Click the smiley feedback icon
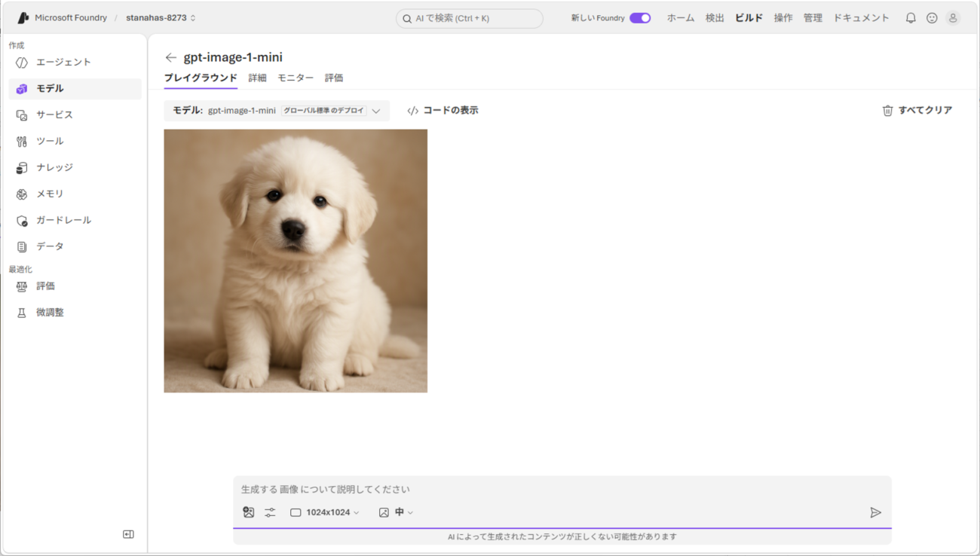This screenshot has height=556, width=980. tap(932, 18)
